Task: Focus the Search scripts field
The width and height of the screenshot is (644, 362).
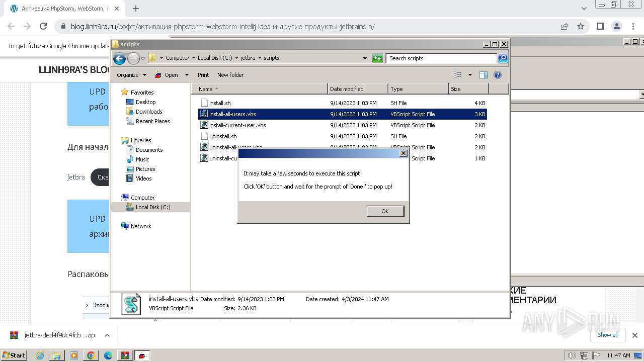Action: click(442, 58)
